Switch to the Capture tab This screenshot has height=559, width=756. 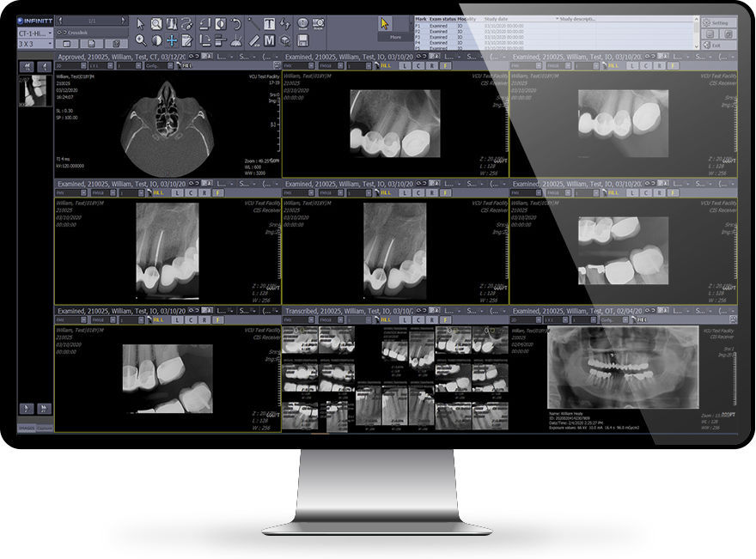click(45, 428)
